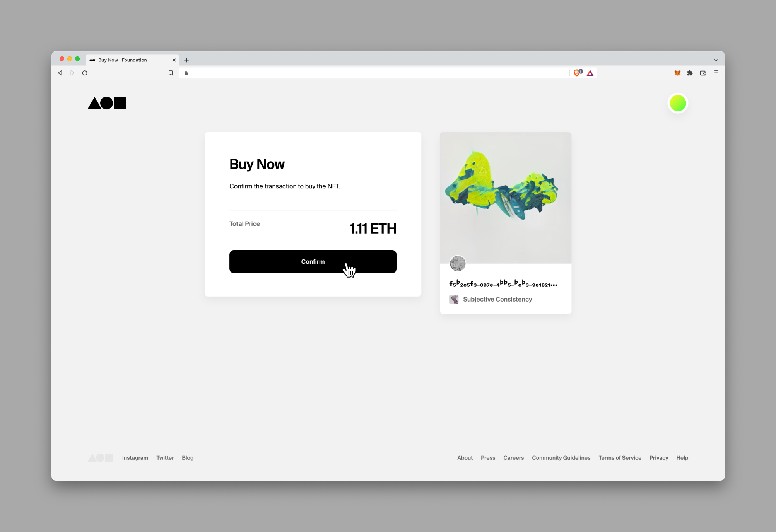Click the new tab plus button
The height and width of the screenshot is (532, 776).
[x=186, y=59]
